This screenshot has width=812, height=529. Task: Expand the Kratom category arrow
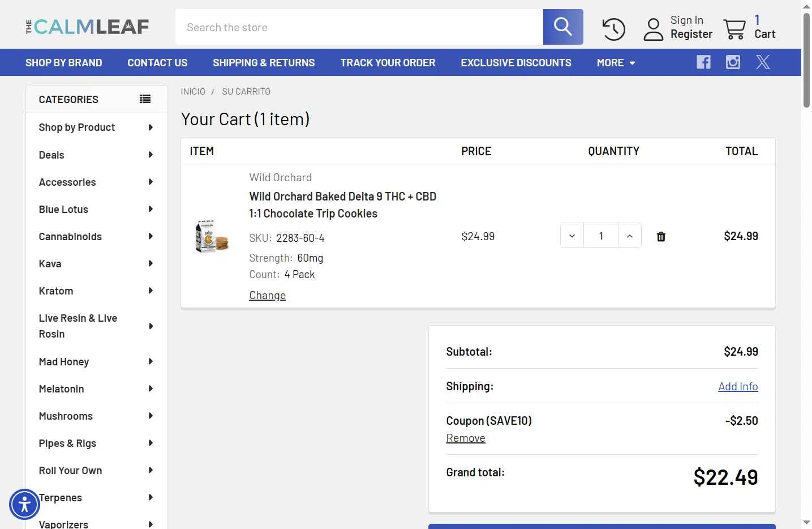pos(151,291)
